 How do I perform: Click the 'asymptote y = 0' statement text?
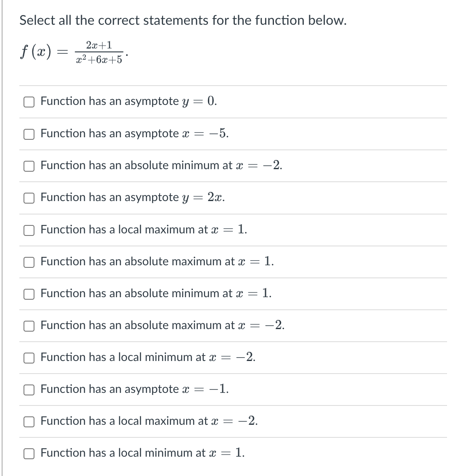pyautogui.click(x=129, y=101)
